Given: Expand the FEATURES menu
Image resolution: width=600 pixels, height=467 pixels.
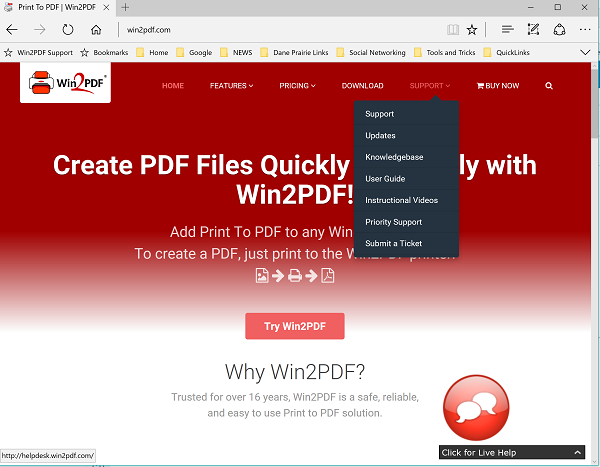Looking at the screenshot, I should coord(232,86).
